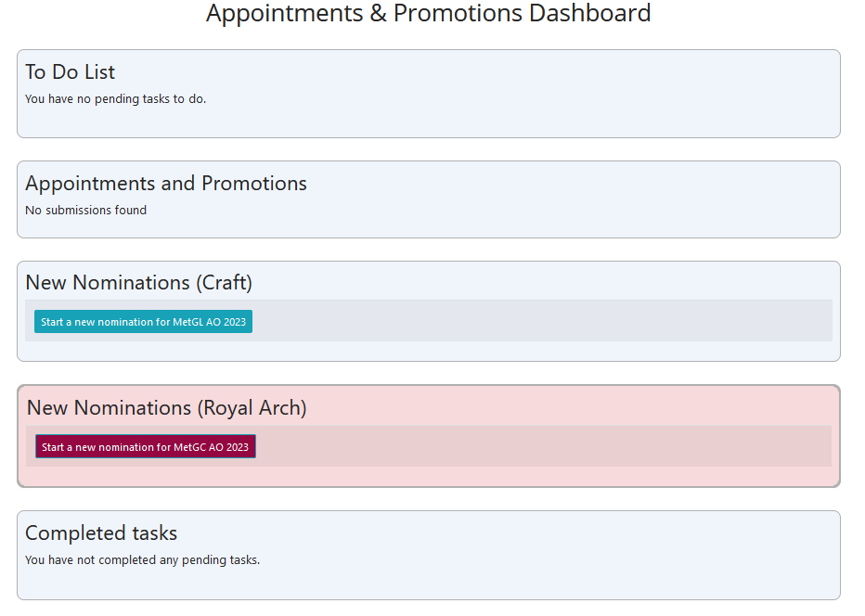
Task: Click the 'No submissions found' text
Action: point(86,210)
